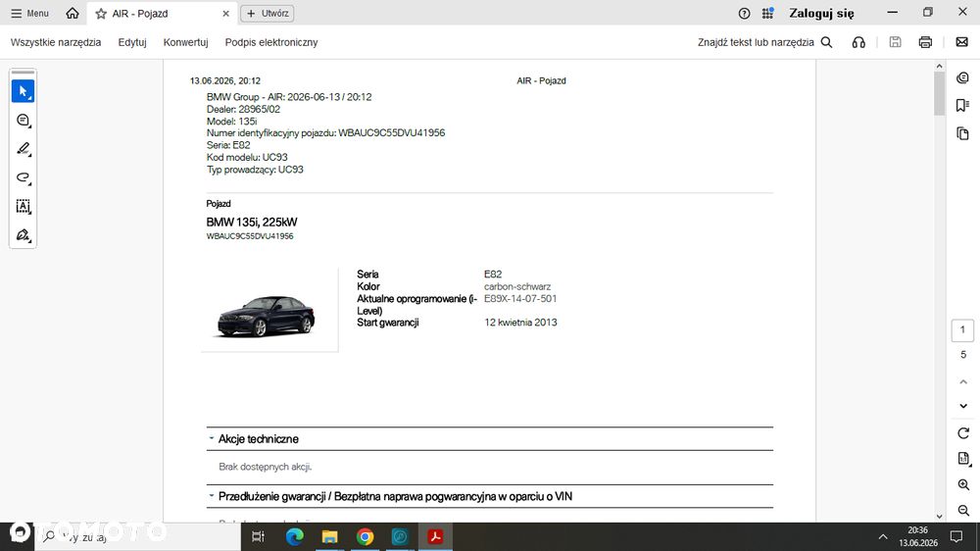The image size is (980, 551).
Task: Open the bookmarks panel icon
Action: click(962, 105)
